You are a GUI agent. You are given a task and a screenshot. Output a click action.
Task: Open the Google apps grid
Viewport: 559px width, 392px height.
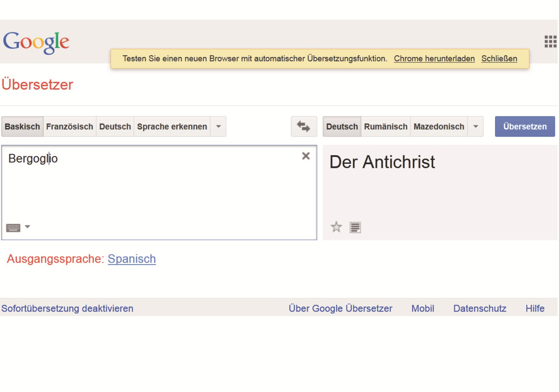[550, 41]
